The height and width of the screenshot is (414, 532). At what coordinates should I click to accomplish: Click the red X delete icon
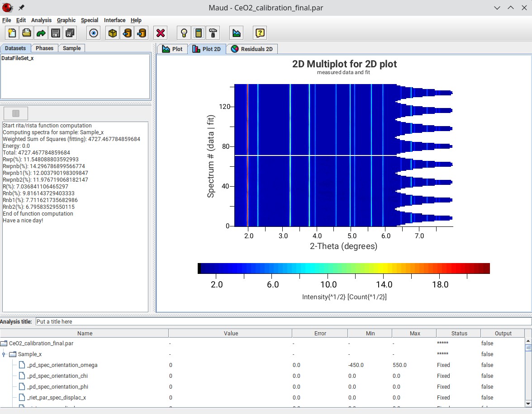click(160, 33)
